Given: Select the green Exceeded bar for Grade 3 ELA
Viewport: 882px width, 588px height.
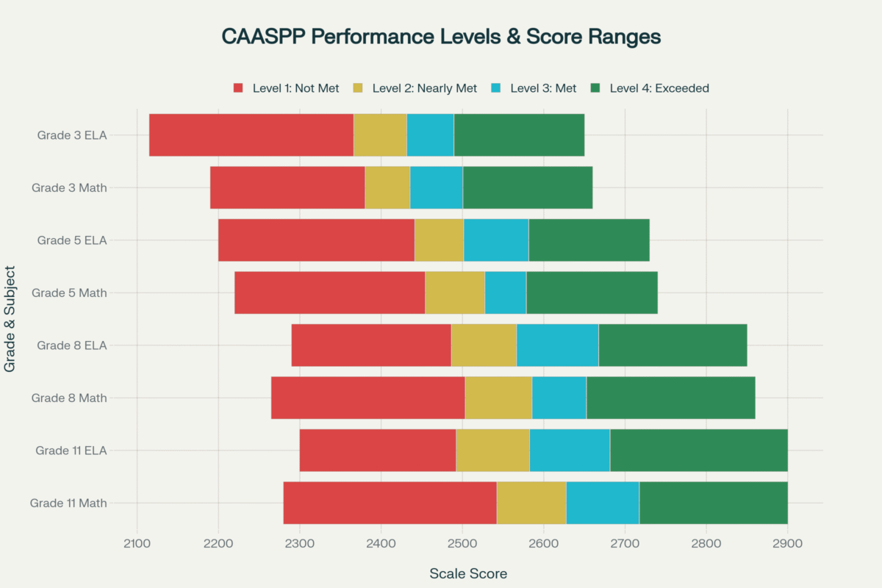Looking at the screenshot, I should click(519, 135).
